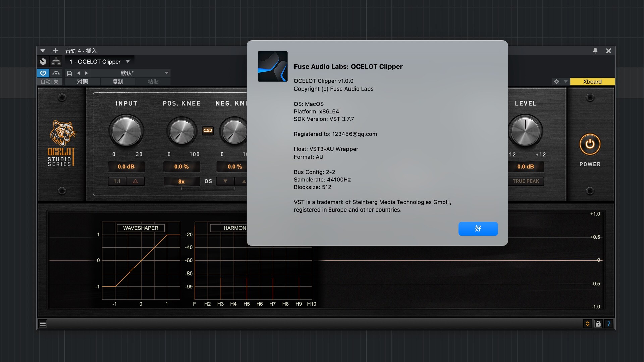644x362 pixels.
Task: Expand the small arrow beside the gear icon
Action: click(x=565, y=82)
